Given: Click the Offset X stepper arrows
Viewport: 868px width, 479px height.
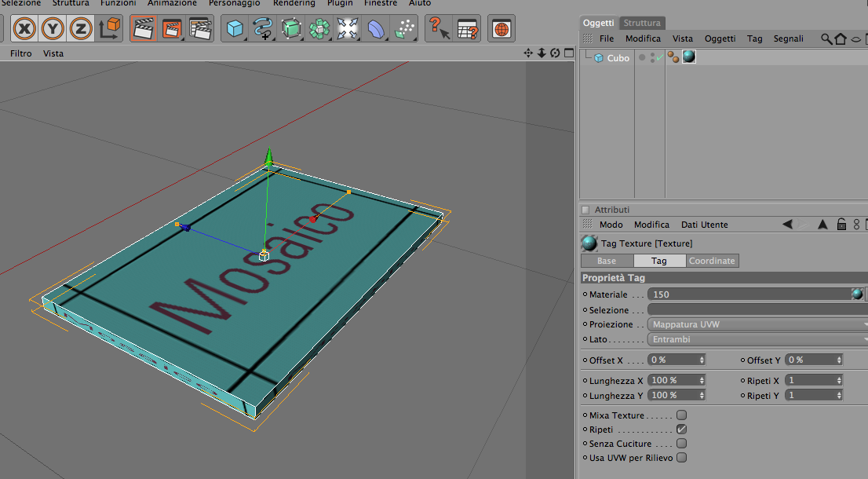Looking at the screenshot, I should tap(702, 360).
